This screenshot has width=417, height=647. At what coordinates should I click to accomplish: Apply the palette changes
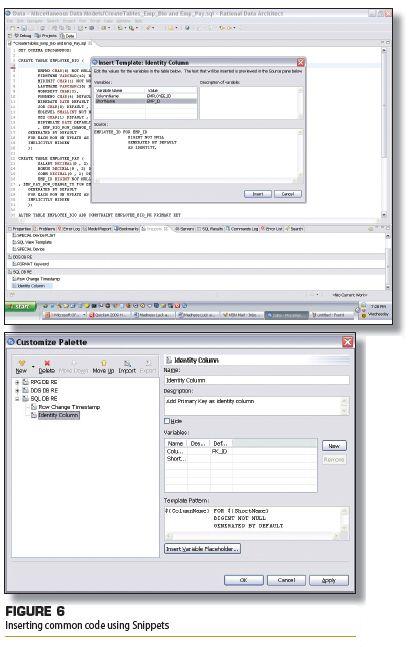pos(328,581)
